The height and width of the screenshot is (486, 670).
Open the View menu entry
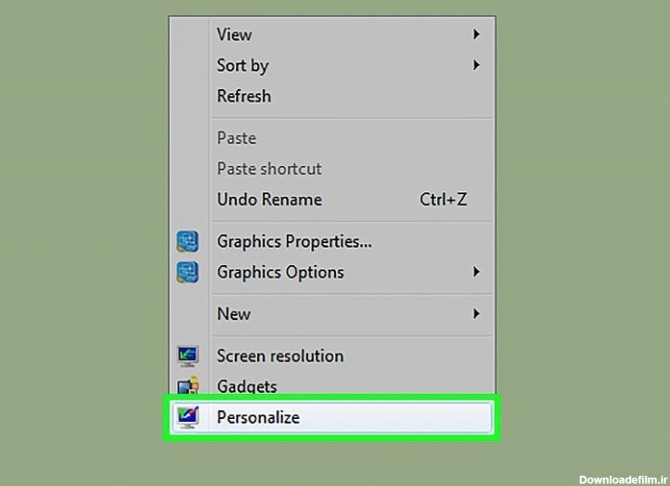(x=234, y=34)
